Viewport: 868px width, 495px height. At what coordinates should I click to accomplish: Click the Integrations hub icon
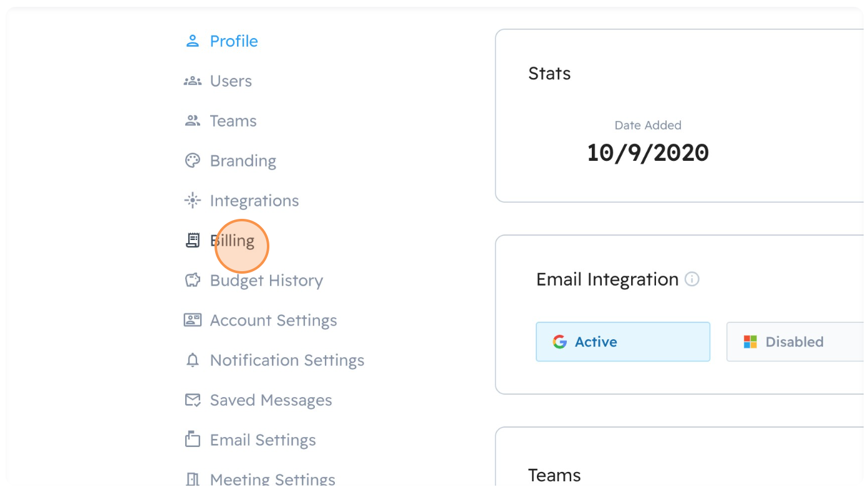click(193, 201)
